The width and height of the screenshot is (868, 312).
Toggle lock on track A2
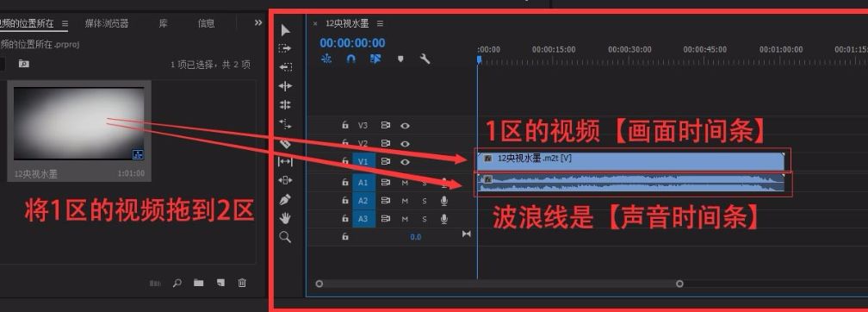pos(344,201)
